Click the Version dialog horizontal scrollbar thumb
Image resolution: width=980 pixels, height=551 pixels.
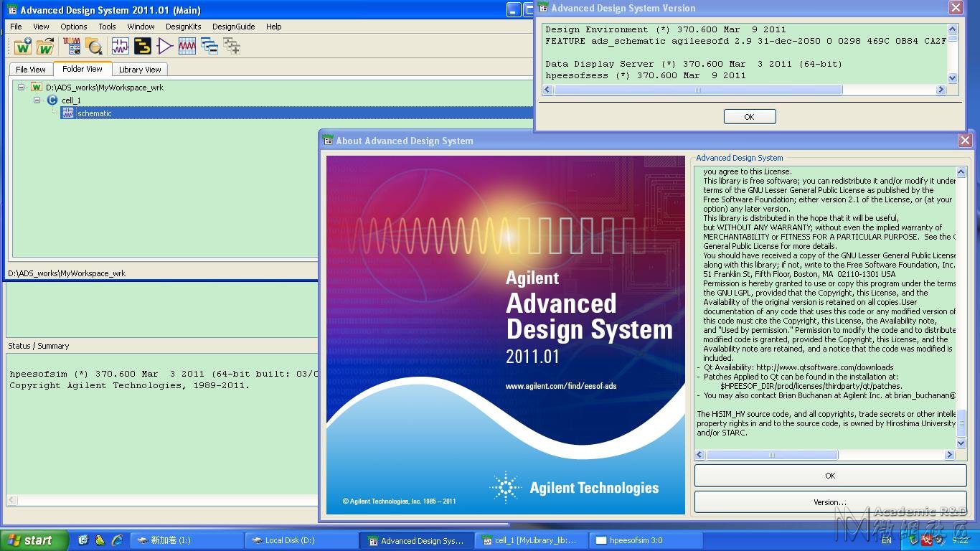698,90
